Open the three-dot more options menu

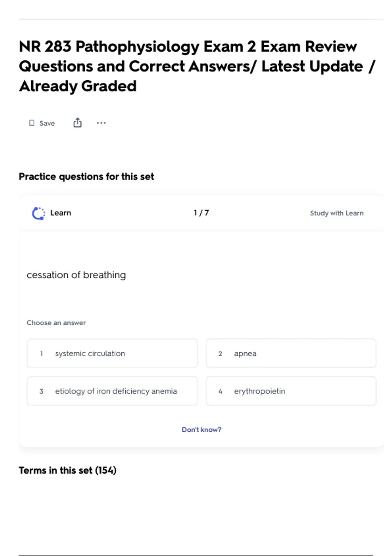tap(101, 123)
